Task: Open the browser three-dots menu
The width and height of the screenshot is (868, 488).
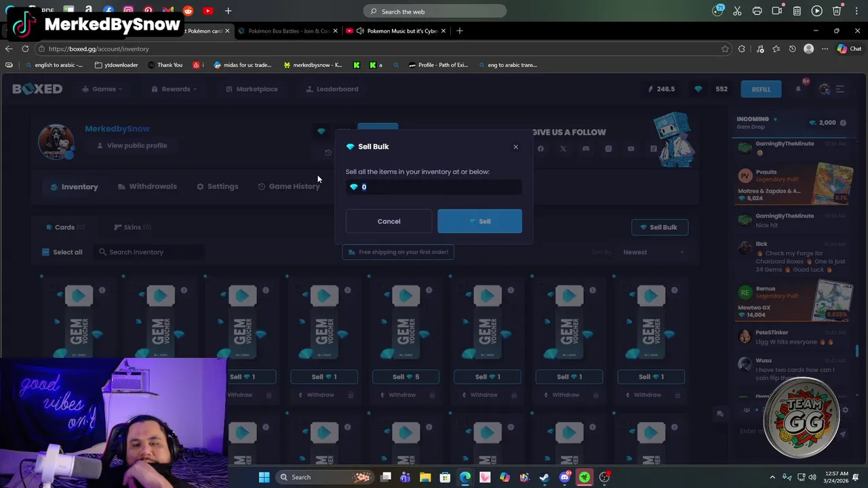Action: coord(825,49)
